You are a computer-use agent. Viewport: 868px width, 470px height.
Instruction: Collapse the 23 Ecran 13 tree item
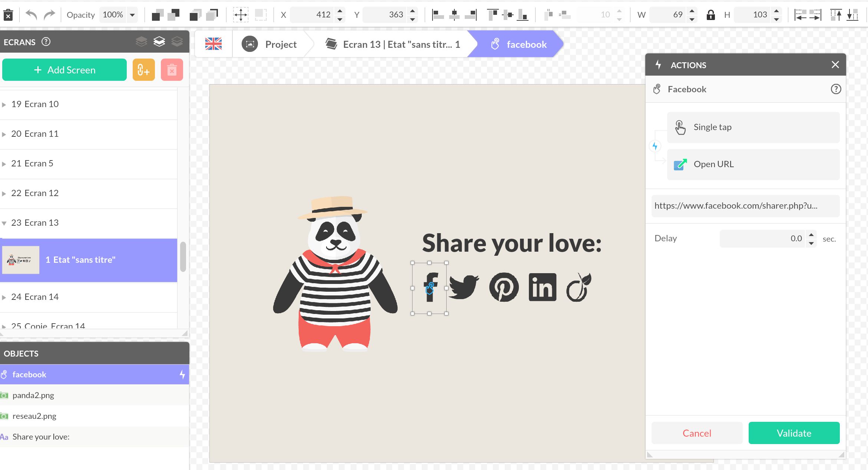(x=4, y=223)
